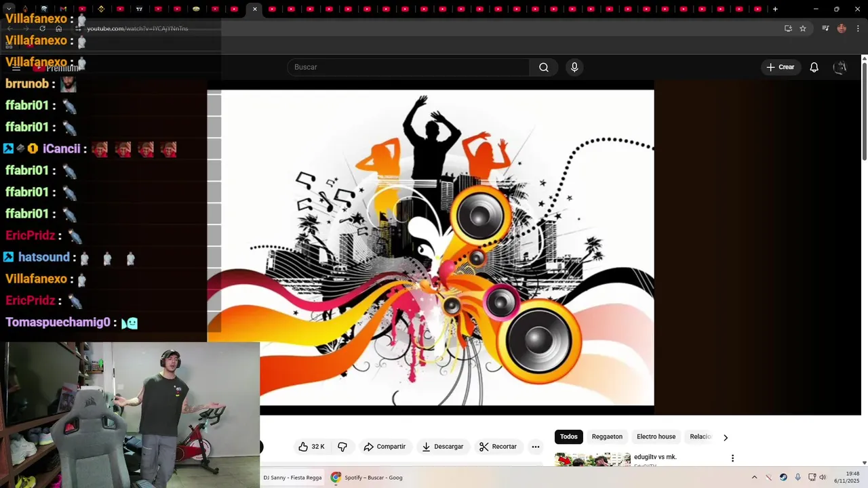Like the video showing 32 K
Viewport: 868px width, 488px height.
click(x=311, y=447)
